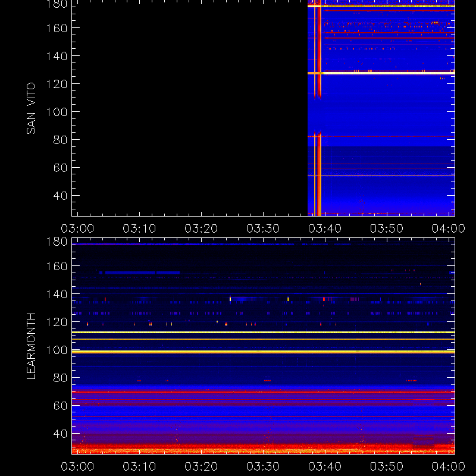The width and height of the screenshot is (476, 476).
Task: Click 03:20 time label under SAN VITO plot
Action: 201,228
